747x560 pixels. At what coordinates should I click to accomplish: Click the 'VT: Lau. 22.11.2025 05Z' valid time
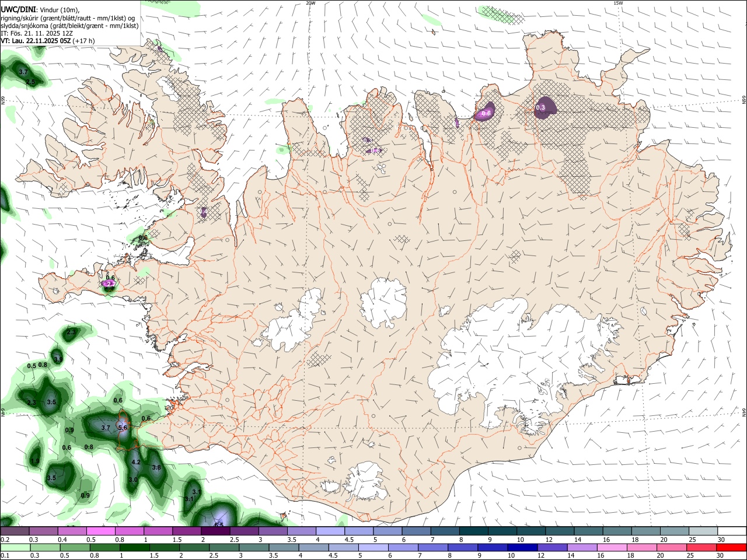pos(36,41)
